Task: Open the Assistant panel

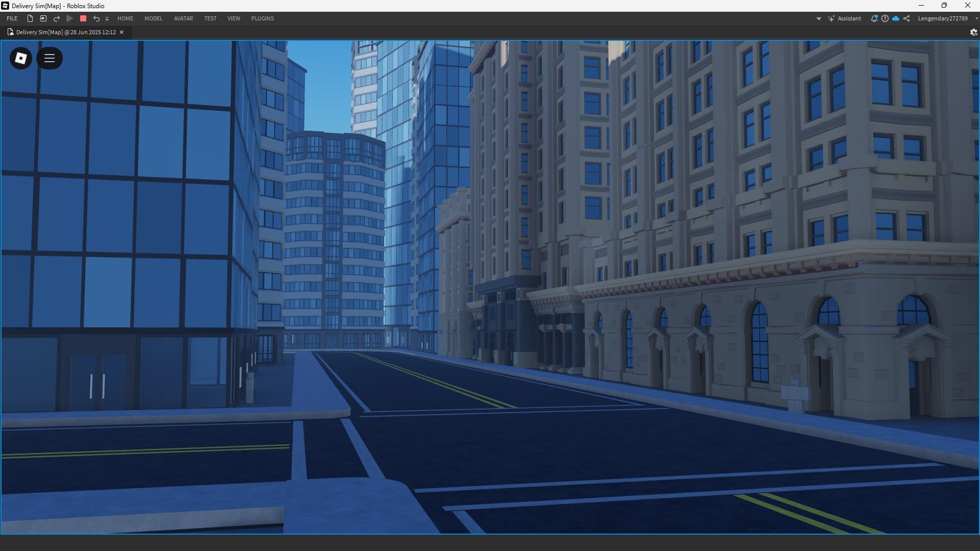Action: pos(845,18)
